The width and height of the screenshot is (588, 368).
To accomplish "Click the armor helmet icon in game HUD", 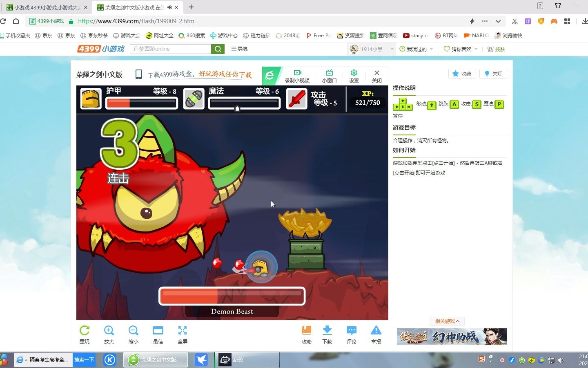I will coord(91,99).
